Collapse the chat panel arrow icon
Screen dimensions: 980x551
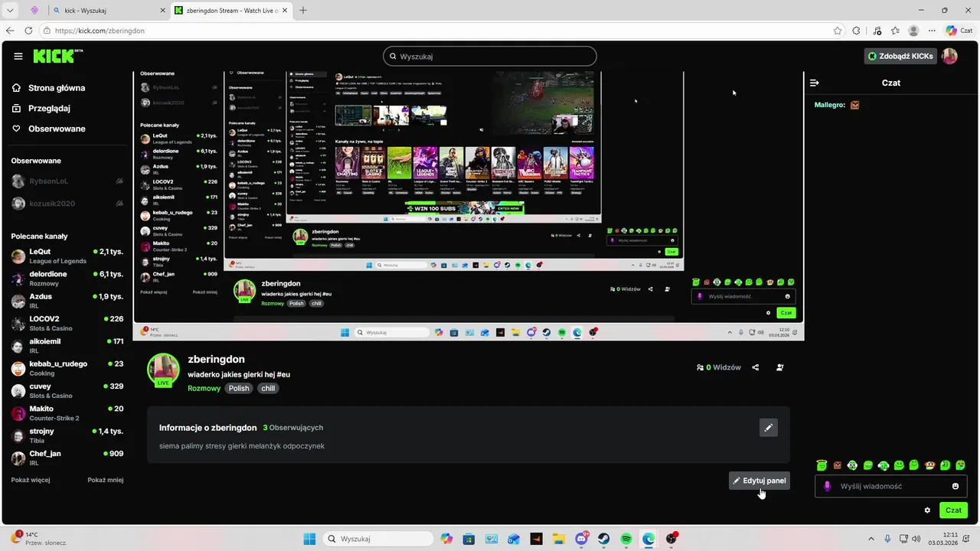tap(815, 83)
